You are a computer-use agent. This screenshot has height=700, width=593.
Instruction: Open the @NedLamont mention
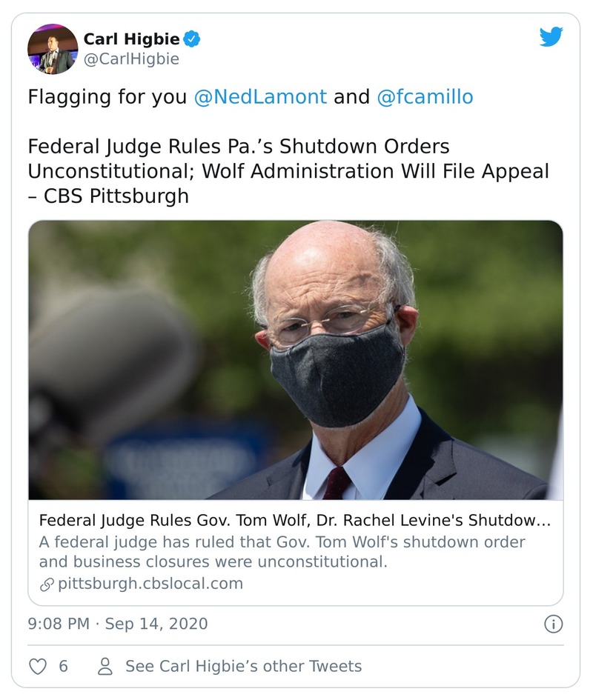[260, 97]
